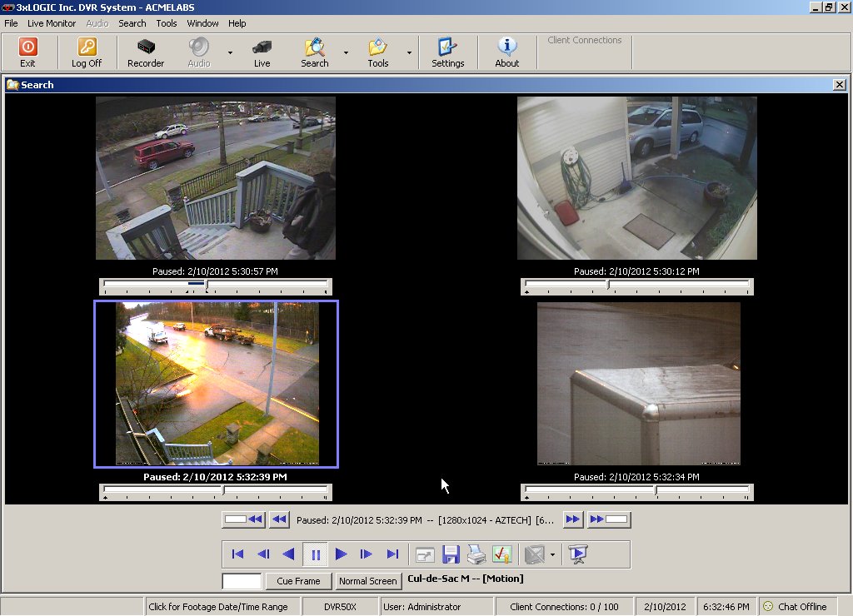Viewport: 853px width, 616px height.
Task: Switch to Live camera view
Action: (x=262, y=52)
